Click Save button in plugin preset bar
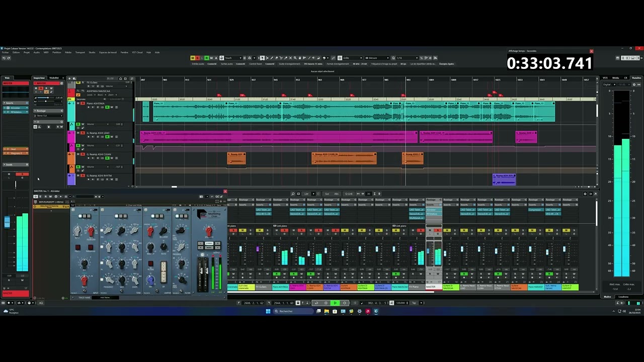This screenshot has width=644, height=362. [219, 205]
